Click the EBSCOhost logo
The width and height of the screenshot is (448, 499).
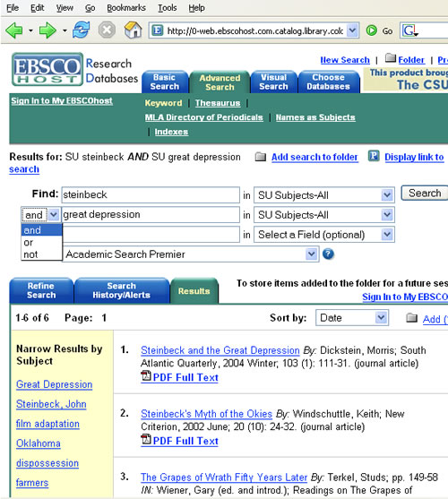click(x=47, y=69)
